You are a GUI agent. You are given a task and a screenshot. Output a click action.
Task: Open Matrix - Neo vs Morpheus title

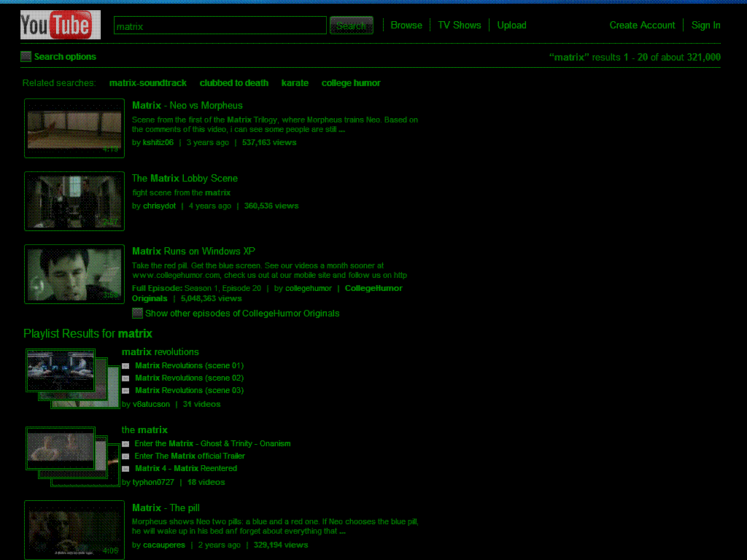[187, 106]
